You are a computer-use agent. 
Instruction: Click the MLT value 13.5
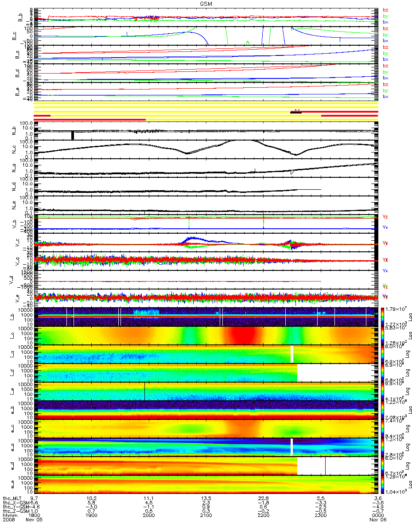click(206, 498)
